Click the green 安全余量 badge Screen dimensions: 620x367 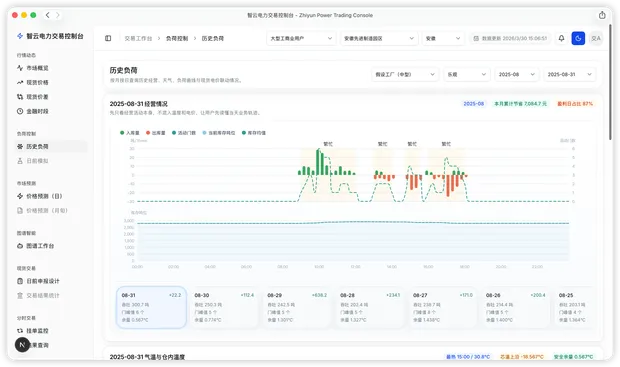[573, 357]
